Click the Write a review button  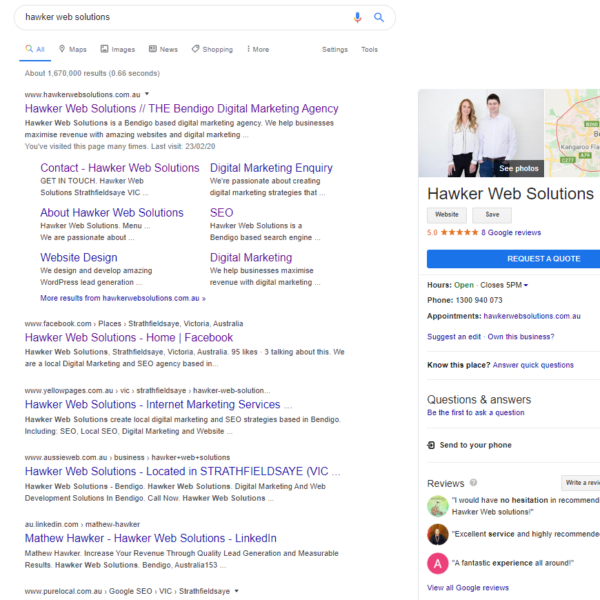click(581, 483)
